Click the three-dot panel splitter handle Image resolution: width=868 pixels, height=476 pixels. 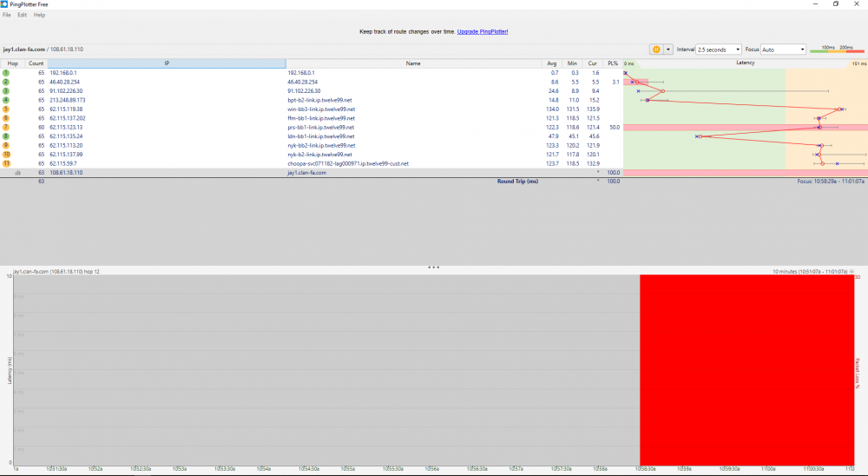point(433,267)
